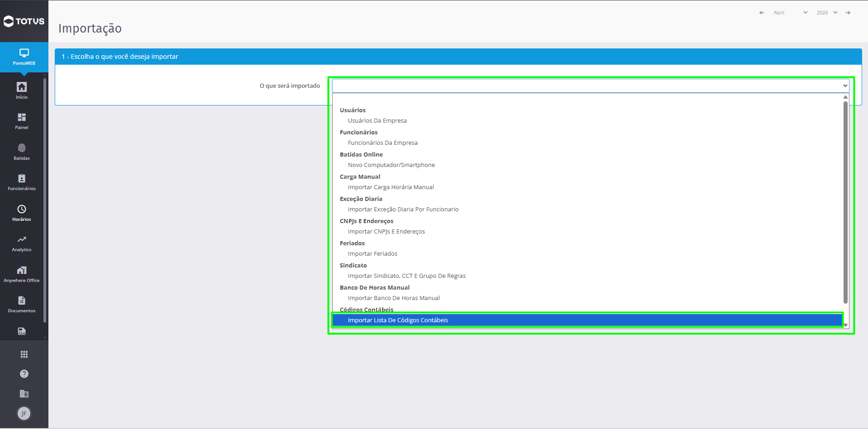Open the JF user avatar

tap(24, 413)
